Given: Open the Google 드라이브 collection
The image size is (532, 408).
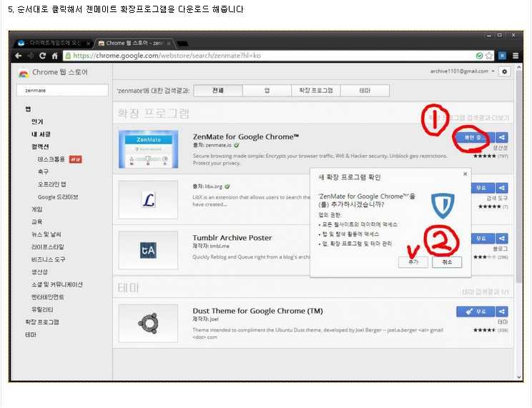Looking at the screenshot, I should [x=58, y=196].
